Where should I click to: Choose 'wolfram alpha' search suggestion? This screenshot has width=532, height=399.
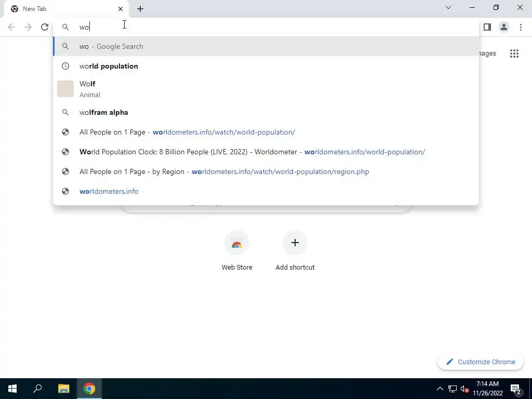(x=266, y=112)
